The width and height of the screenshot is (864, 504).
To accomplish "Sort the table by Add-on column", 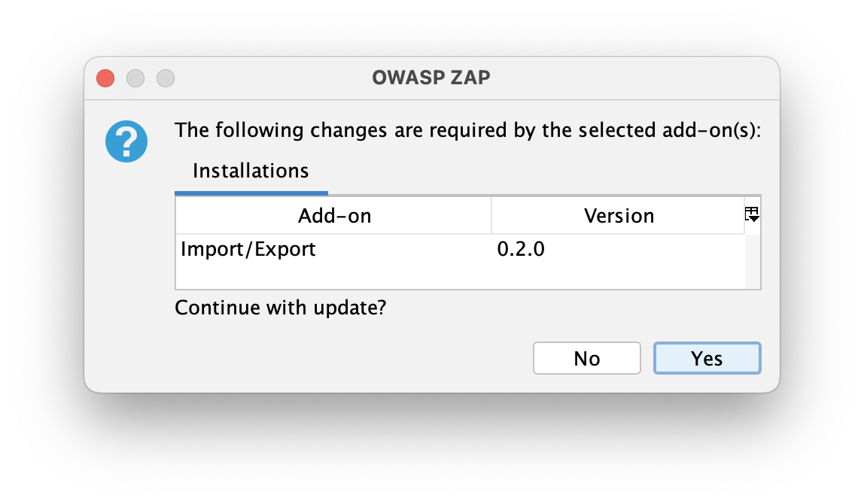I will pyautogui.click(x=333, y=215).
